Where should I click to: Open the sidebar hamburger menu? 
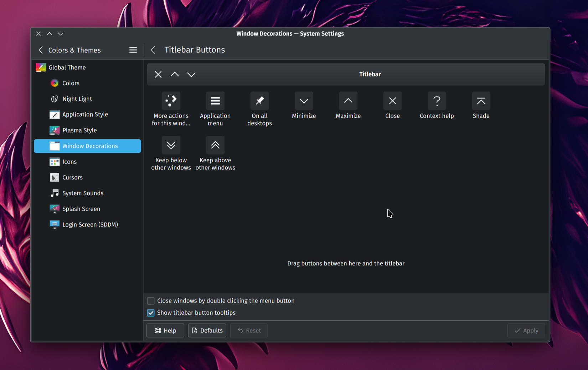(133, 50)
